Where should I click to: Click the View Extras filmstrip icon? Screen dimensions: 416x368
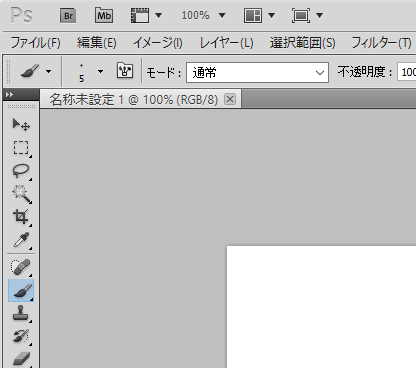(140, 16)
